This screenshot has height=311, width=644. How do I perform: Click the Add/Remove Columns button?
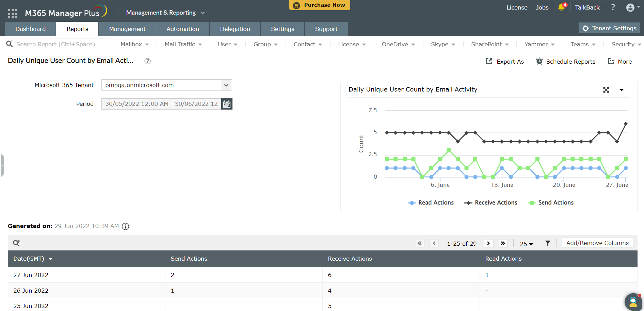(x=597, y=243)
